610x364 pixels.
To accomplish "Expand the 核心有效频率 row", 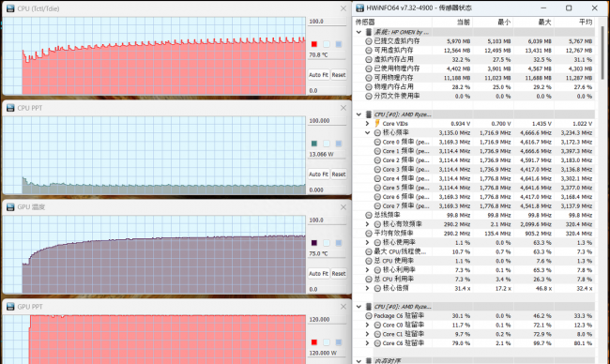I will (367, 224).
